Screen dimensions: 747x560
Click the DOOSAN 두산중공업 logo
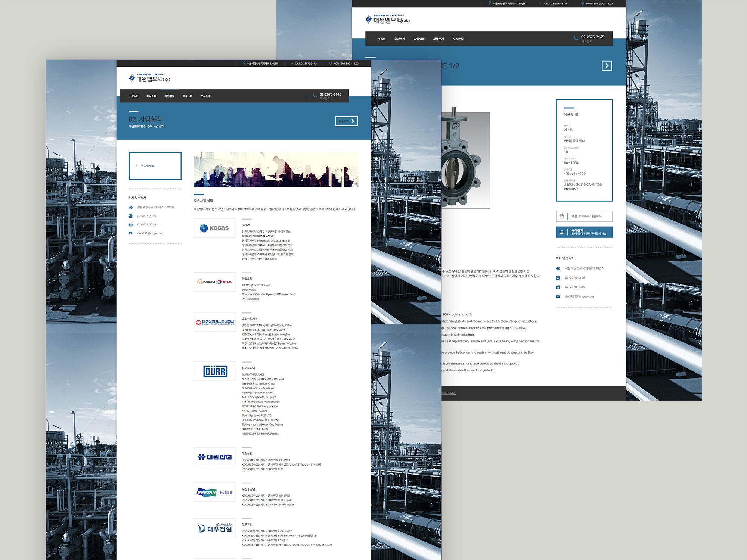click(215, 492)
